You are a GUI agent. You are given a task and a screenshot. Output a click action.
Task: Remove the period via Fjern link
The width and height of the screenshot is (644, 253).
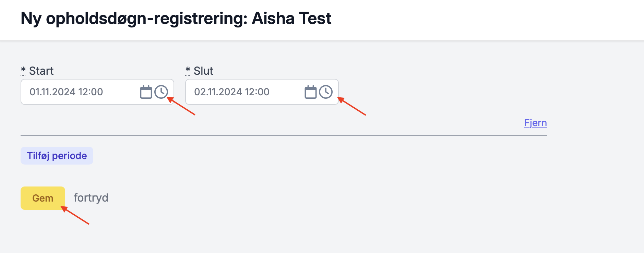click(535, 123)
